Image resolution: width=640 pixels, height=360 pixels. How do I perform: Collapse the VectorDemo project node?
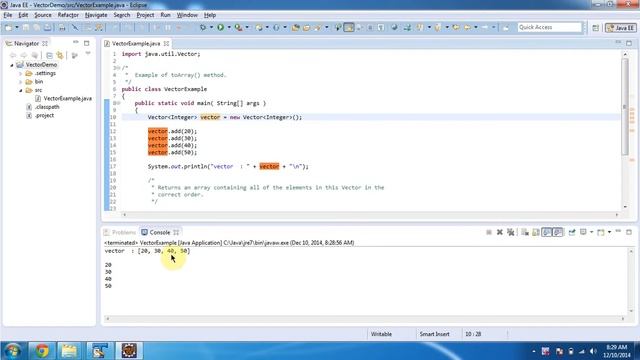[x=12, y=65]
